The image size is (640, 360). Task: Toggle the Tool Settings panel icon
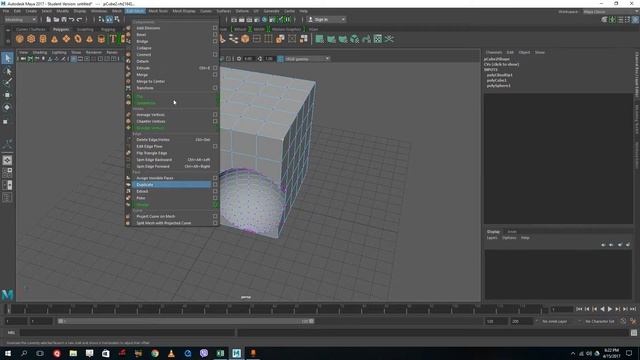(628, 20)
